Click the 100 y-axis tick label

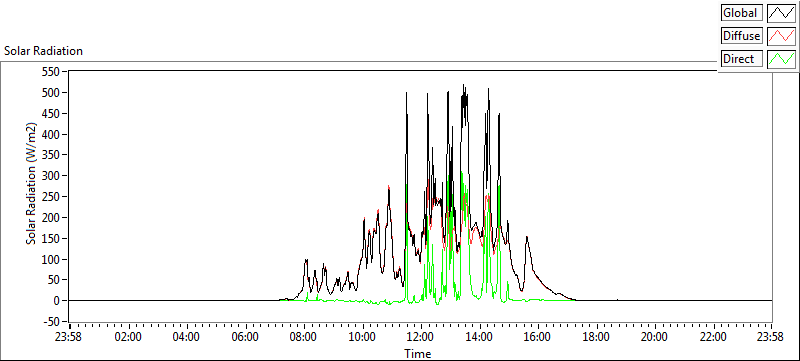(x=52, y=260)
